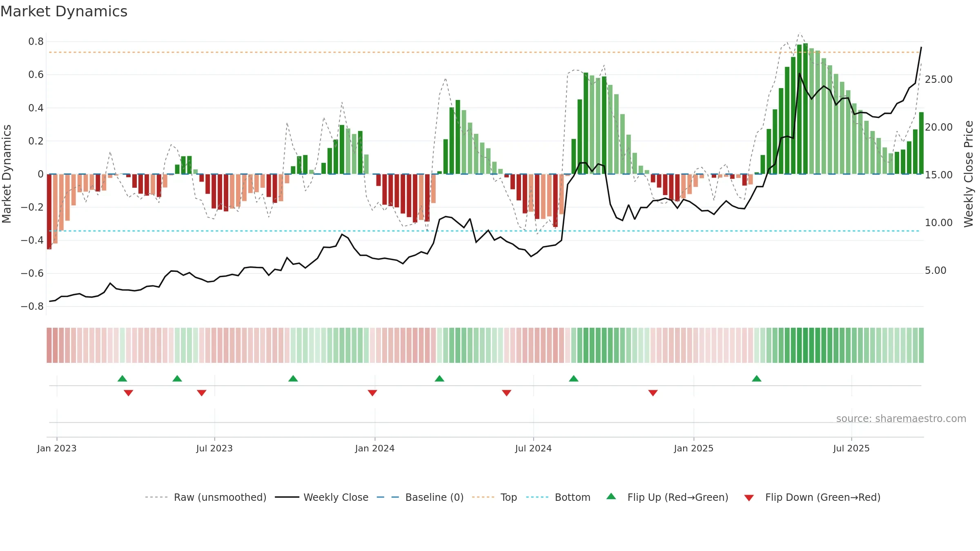The width and height of the screenshot is (980, 551).
Task: Click the red flip-down marker before Jul 2024
Action: [x=507, y=393]
